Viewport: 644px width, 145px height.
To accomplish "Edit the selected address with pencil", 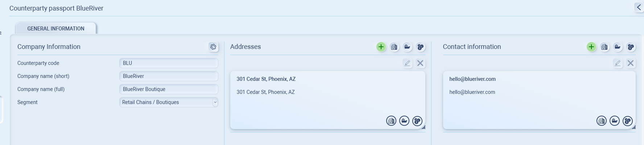I will [x=407, y=63].
